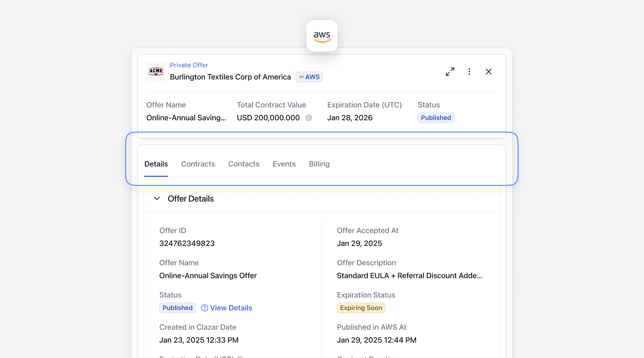The image size is (644, 358).
Task: Click the Published badge under Offer Details Status
Action: [x=177, y=308]
